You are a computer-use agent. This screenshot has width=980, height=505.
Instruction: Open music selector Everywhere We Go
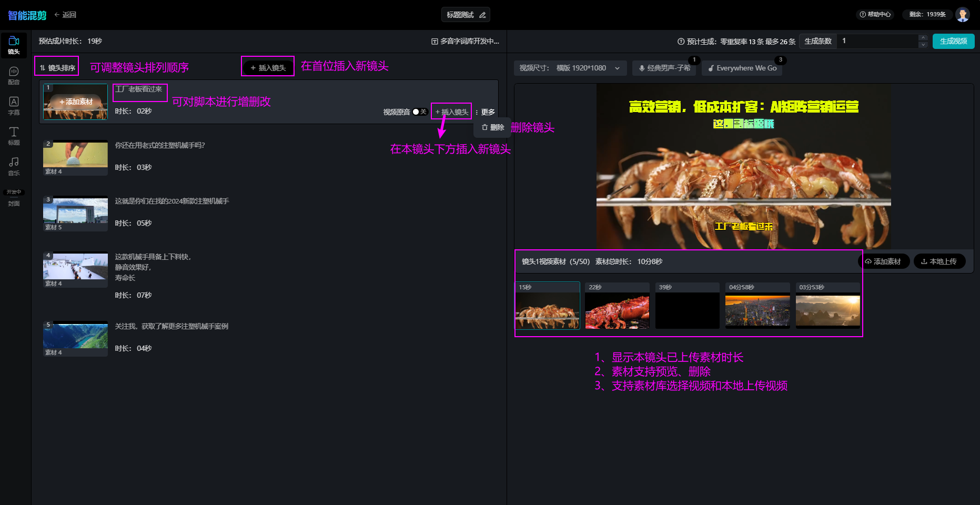pos(742,68)
